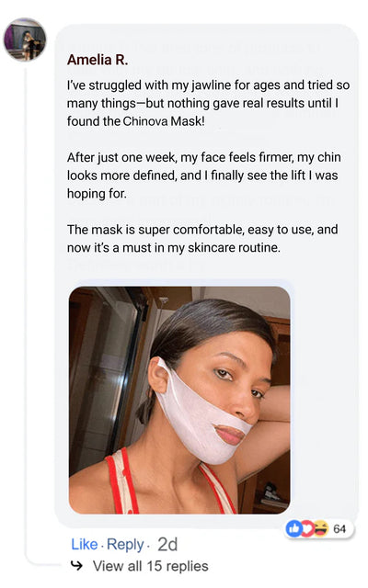Click the red heart reaction icon
This screenshot has width=368, height=588.
point(307,529)
